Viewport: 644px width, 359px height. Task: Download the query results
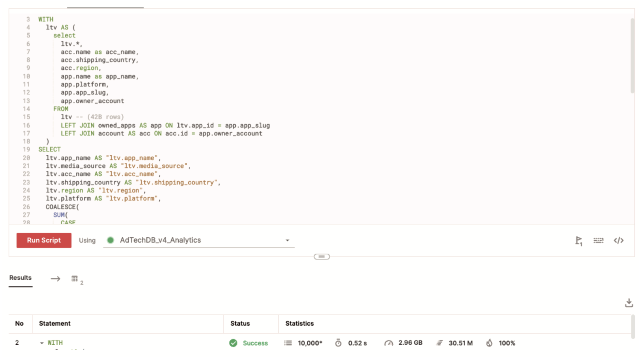click(x=629, y=303)
